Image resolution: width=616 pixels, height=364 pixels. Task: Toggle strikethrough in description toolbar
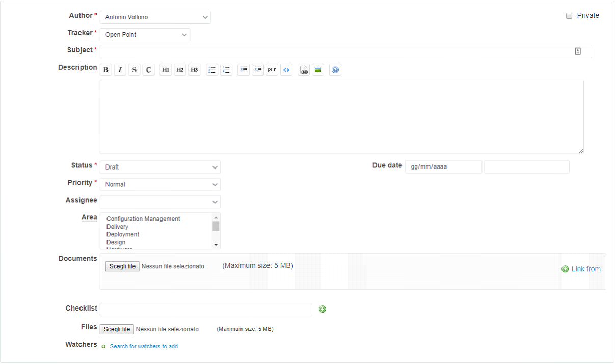[x=135, y=70]
